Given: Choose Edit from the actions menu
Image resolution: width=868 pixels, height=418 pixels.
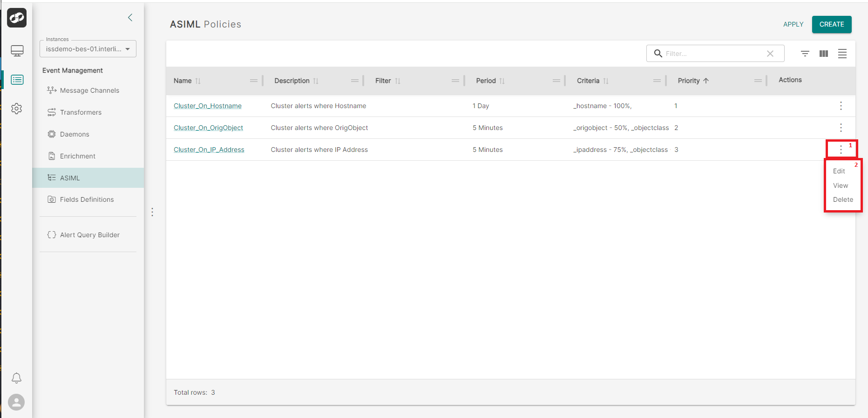Looking at the screenshot, I should coord(839,171).
